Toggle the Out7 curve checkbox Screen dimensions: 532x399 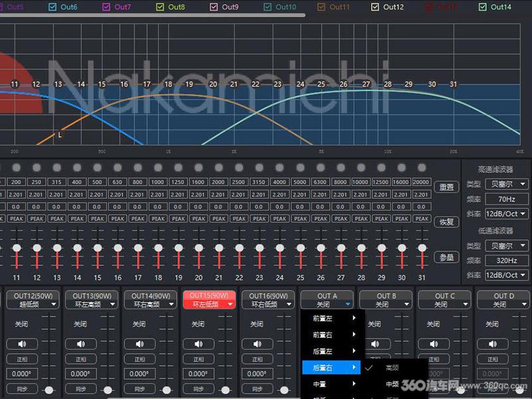(106, 7)
